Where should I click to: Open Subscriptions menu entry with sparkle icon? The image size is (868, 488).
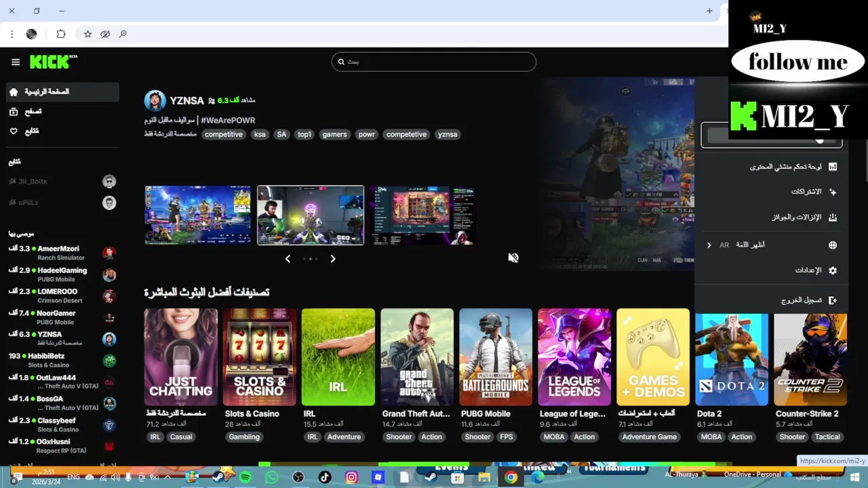coord(772,192)
